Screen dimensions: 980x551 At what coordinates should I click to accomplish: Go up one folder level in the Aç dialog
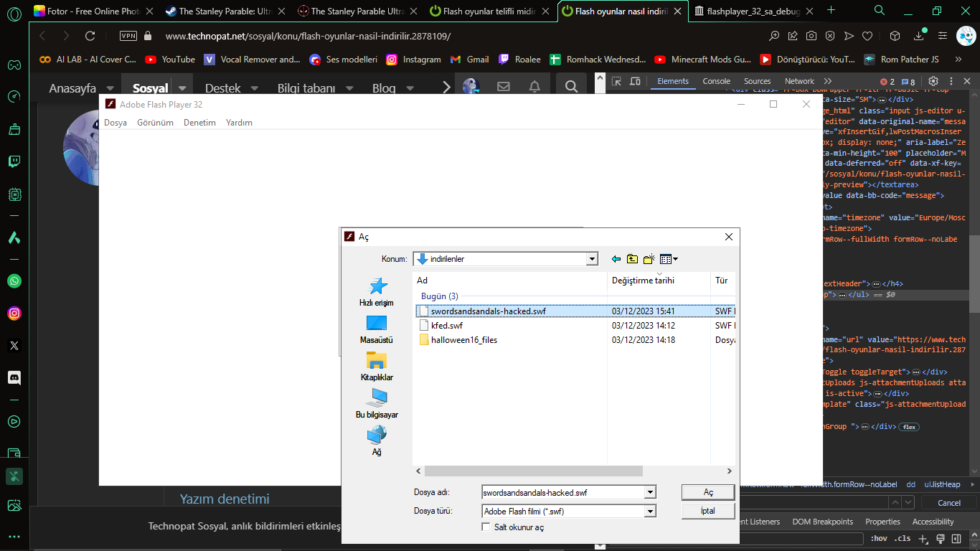click(x=632, y=259)
